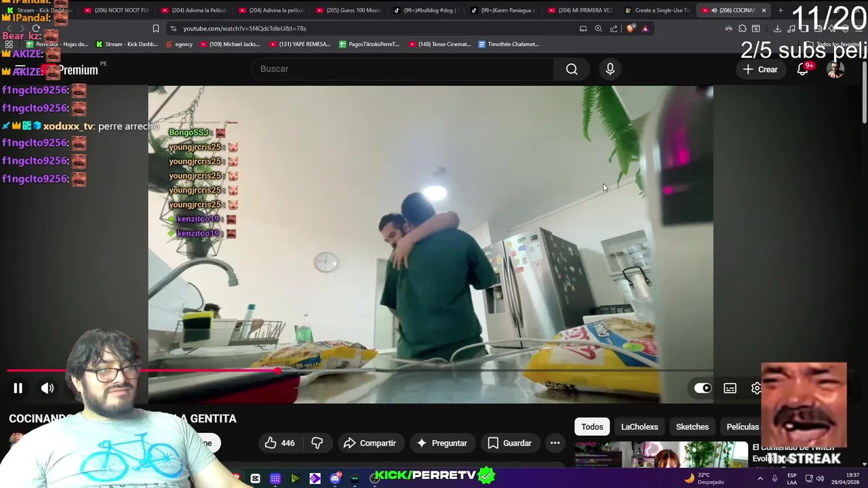Open Discord from the taskbar
Viewport: 868px width, 488px height.
click(x=335, y=479)
